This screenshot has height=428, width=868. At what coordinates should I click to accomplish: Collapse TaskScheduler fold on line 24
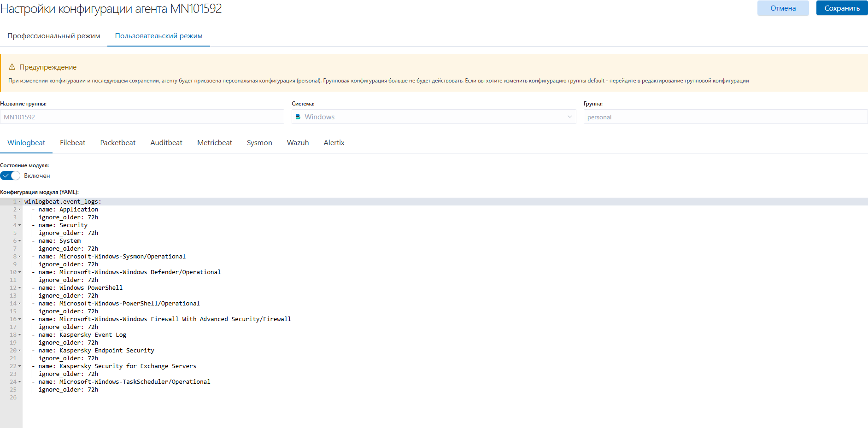tap(20, 382)
